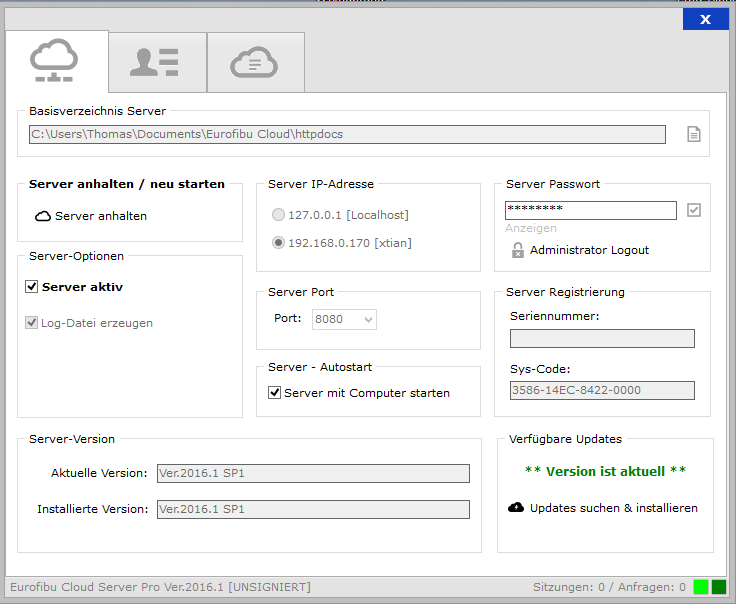Screen dimensions: 736x604
Task: Confirm password with the checkmark icon
Action: [x=694, y=210]
